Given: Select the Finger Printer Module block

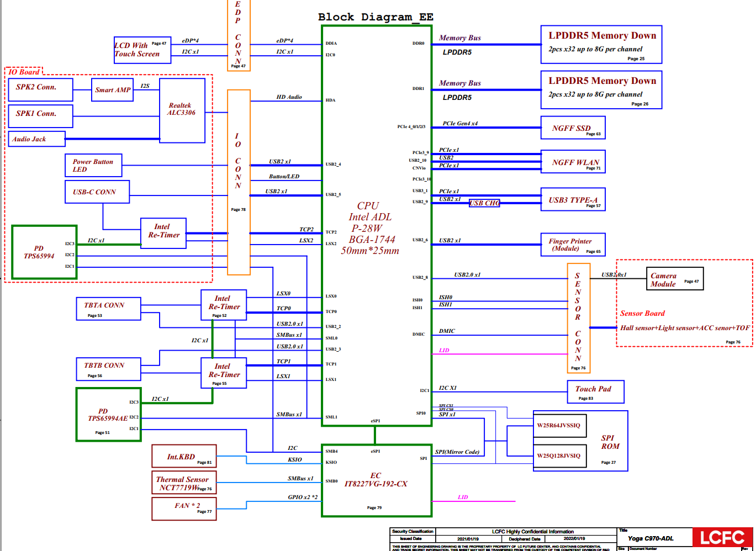Looking at the screenshot, I should (573, 245).
